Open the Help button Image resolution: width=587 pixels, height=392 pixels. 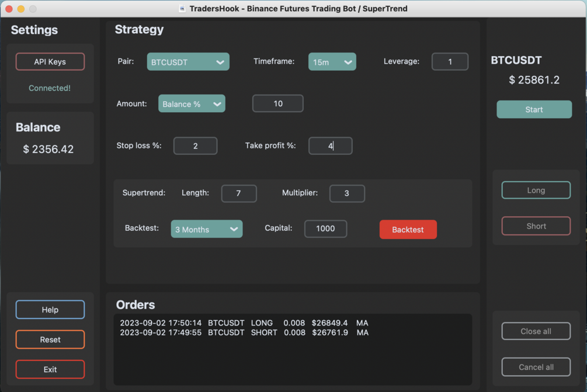point(50,310)
